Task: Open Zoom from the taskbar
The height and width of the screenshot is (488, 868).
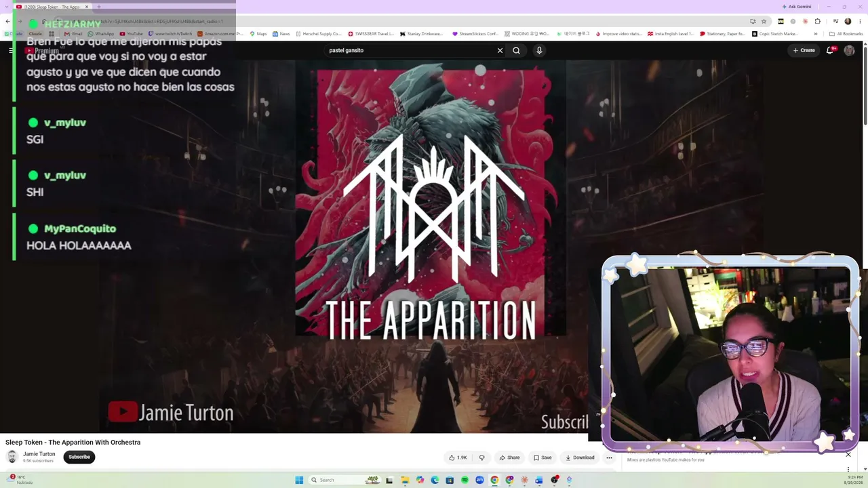Action: tap(479, 480)
